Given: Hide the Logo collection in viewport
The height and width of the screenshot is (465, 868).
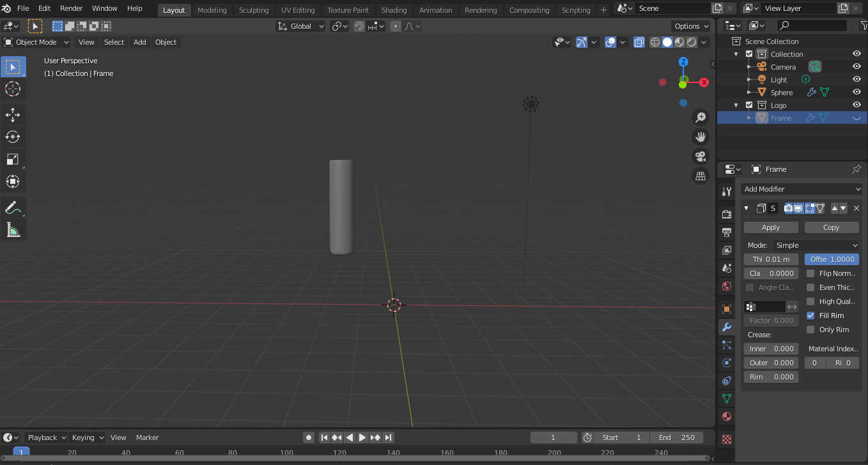Looking at the screenshot, I should 856,105.
